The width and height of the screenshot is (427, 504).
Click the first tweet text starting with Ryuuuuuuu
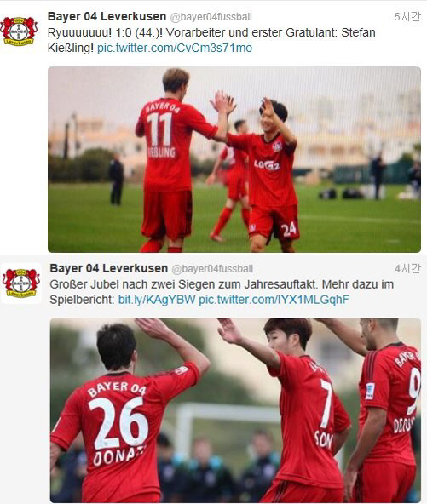point(211,40)
